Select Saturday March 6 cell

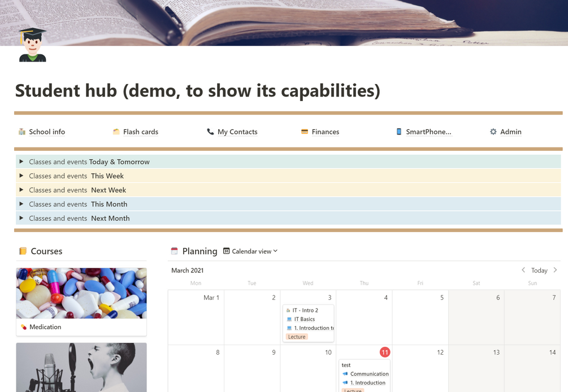click(476, 317)
